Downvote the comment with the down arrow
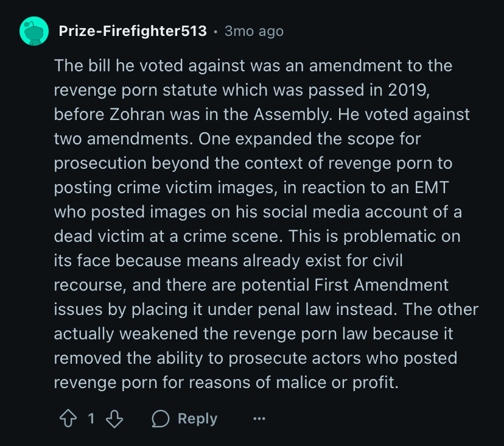 (x=115, y=419)
